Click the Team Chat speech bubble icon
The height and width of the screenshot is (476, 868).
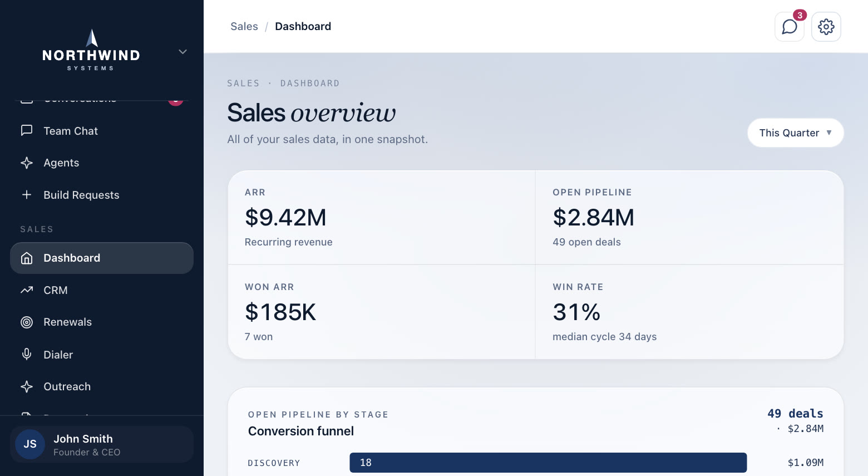[27, 131]
